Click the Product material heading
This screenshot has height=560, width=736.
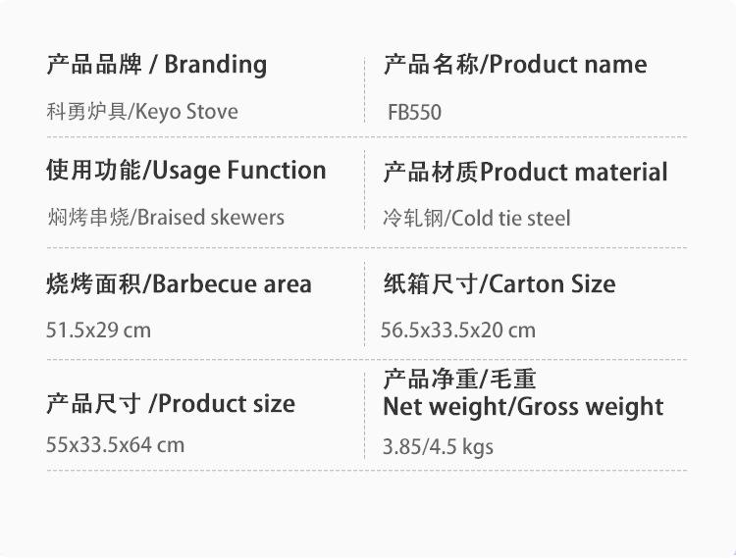click(x=525, y=173)
